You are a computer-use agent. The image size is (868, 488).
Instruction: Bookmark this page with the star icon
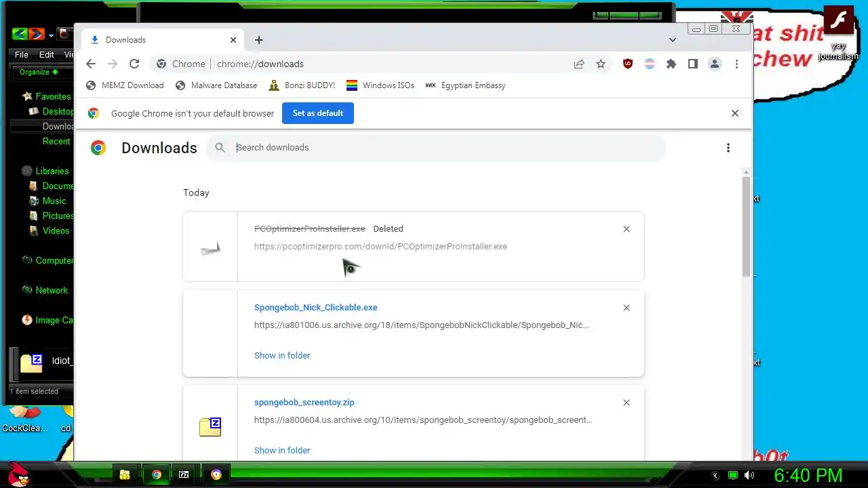pyautogui.click(x=601, y=64)
